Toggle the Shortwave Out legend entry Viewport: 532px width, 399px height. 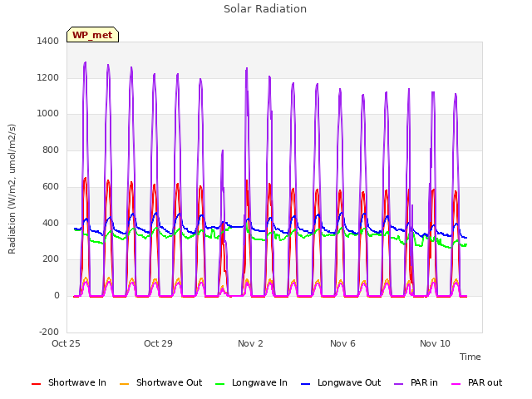(160, 382)
